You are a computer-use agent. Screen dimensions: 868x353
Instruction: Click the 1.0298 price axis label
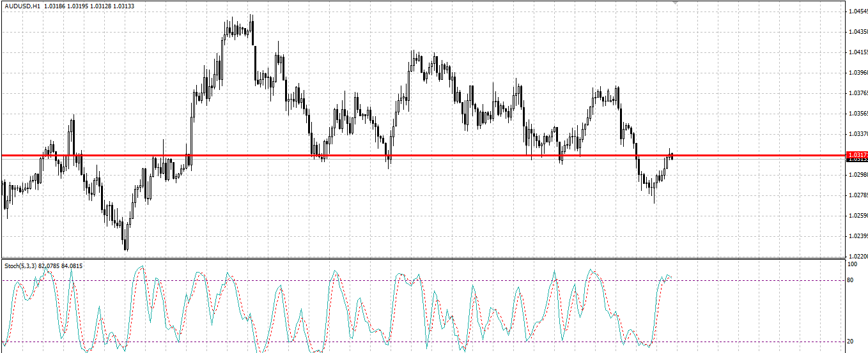click(858, 174)
